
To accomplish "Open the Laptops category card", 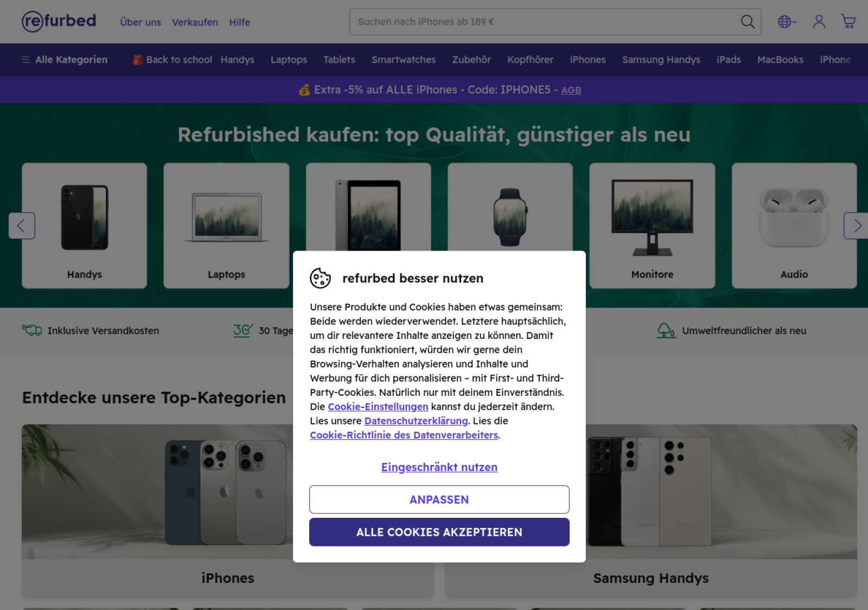I will point(226,226).
